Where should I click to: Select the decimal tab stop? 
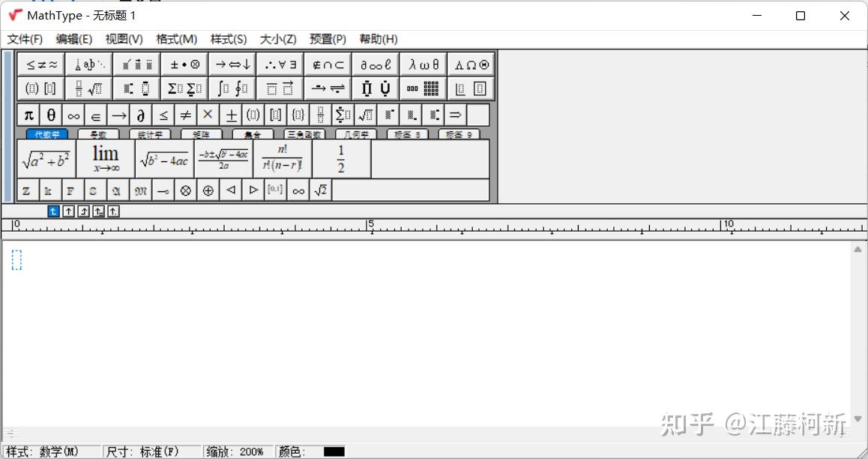point(113,211)
